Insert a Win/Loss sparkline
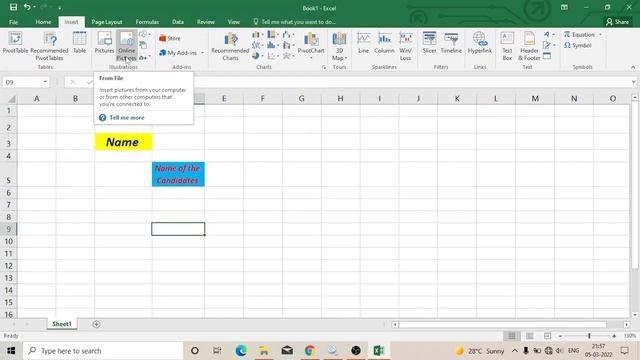 coord(405,46)
